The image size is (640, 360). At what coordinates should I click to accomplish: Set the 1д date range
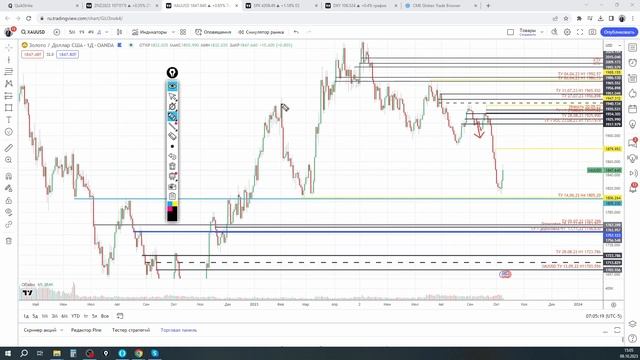(26, 316)
